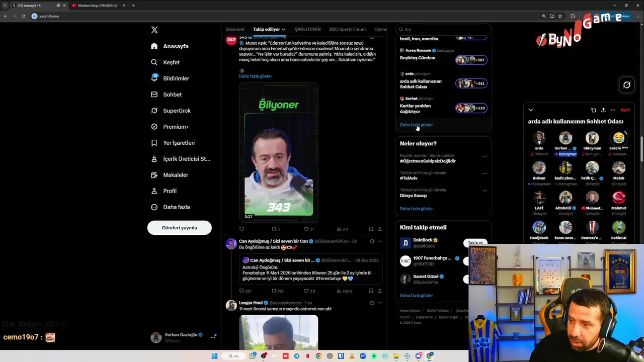Screen dimensions: 644x362
Task: Open Anasayfa home in the sidebar
Action: (170, 46)
